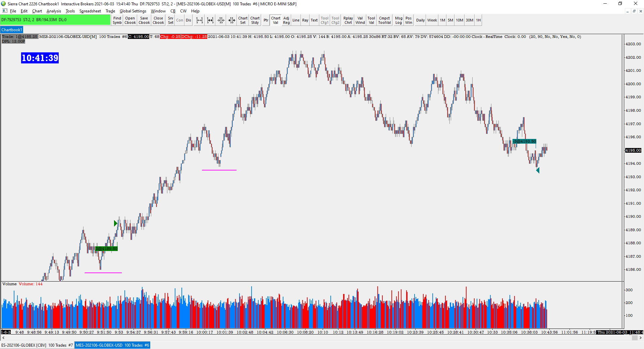Open Srv Set server settings
The width and height of the screenshot is (644, 349).
tap(171, 20)
